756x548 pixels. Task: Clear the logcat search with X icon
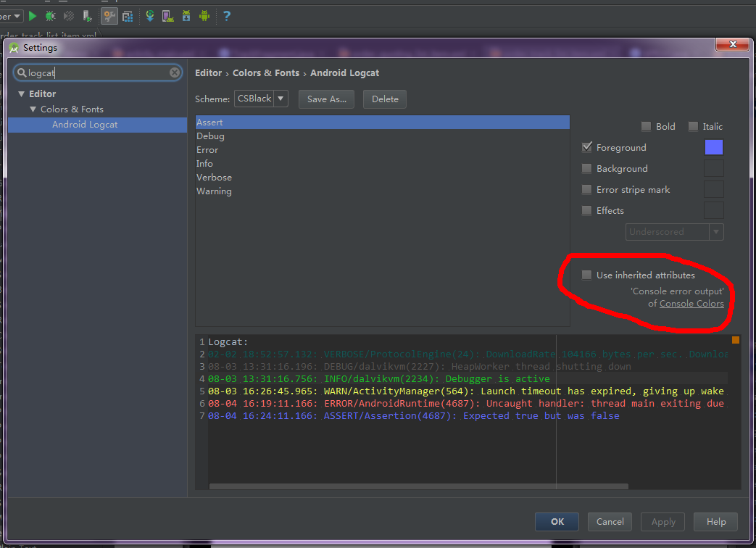pyautogui.click(x=175, y=72)
